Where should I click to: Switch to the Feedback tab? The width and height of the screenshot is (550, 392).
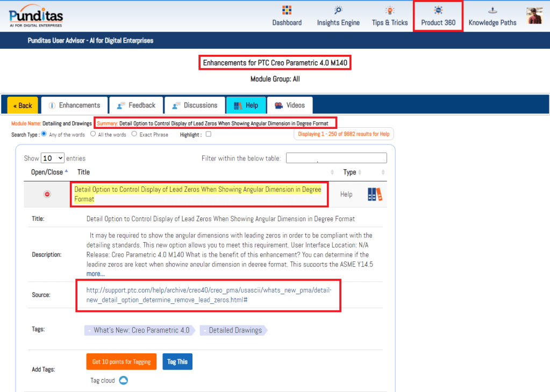click(x=136, y=105)
